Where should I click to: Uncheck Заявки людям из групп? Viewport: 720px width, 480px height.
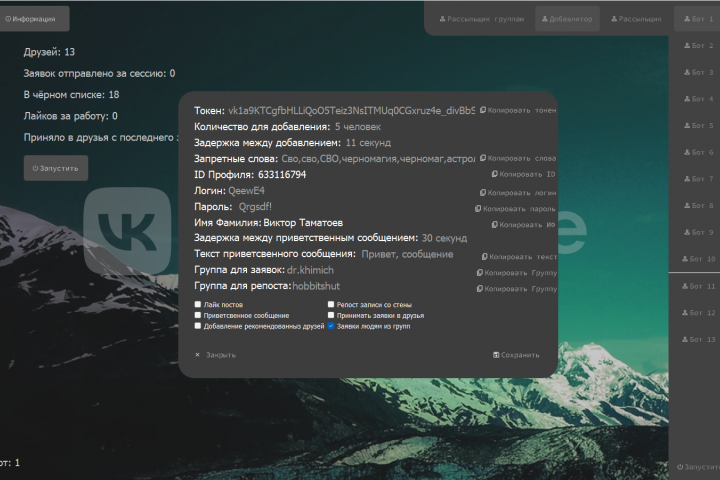331,326
